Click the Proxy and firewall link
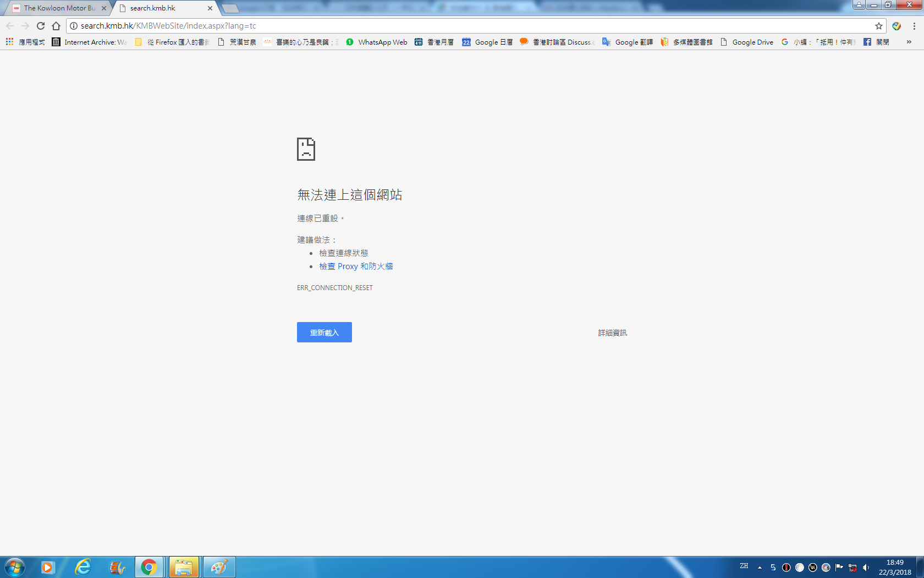This screenshot has height=578, width=924. pos(356,266)
